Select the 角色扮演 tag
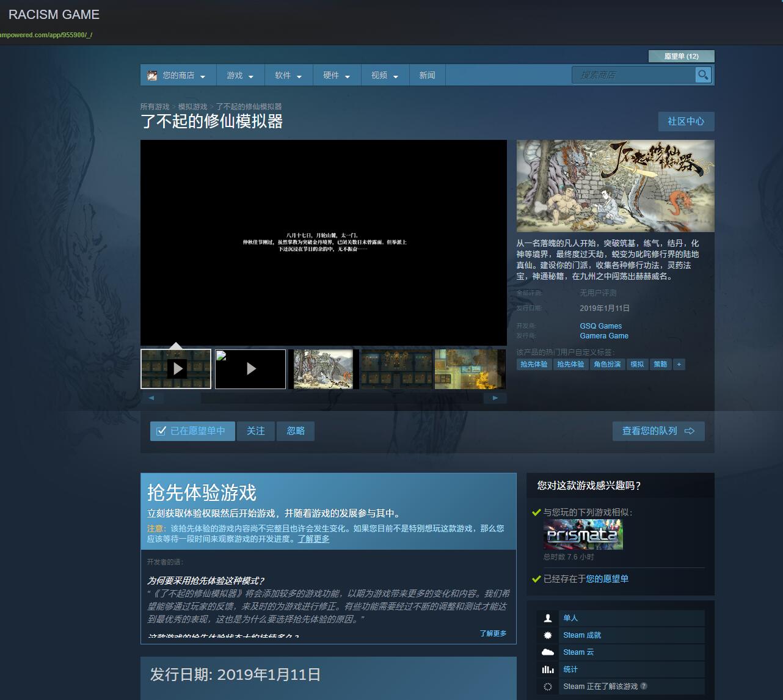783x700 pixels. 607,364
